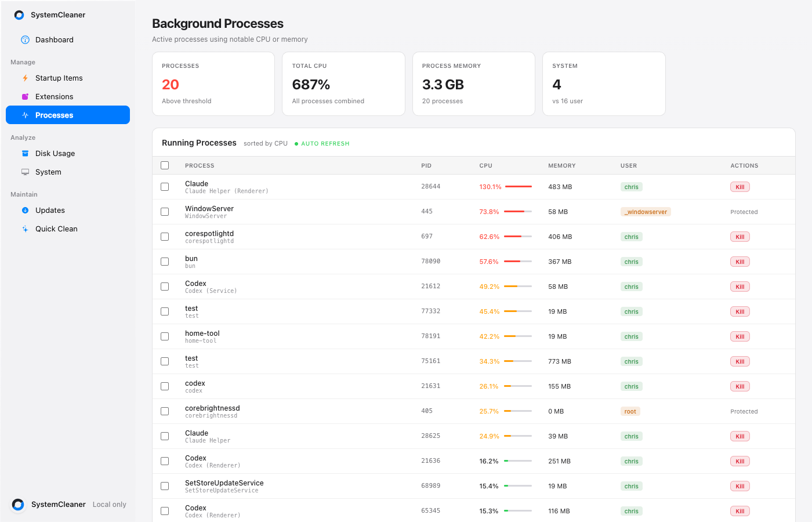
Task: Click the Total CPU 687% card
Action: (343, 84)
